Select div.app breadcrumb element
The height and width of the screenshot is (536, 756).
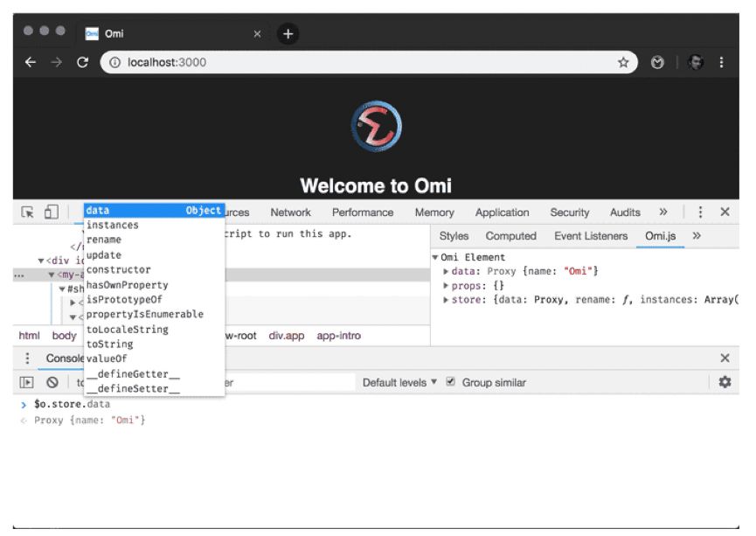point(287,336)
